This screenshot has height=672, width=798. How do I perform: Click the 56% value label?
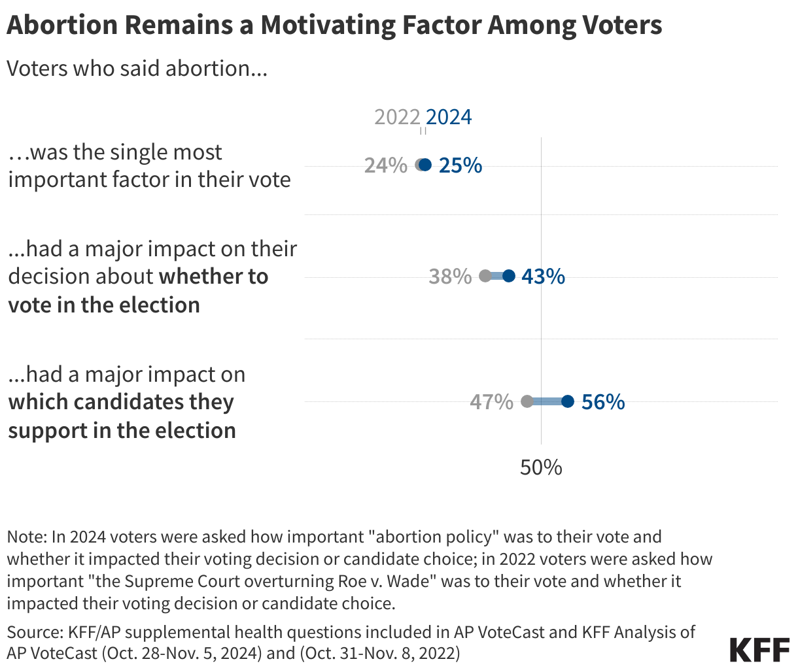click(603, 401)
